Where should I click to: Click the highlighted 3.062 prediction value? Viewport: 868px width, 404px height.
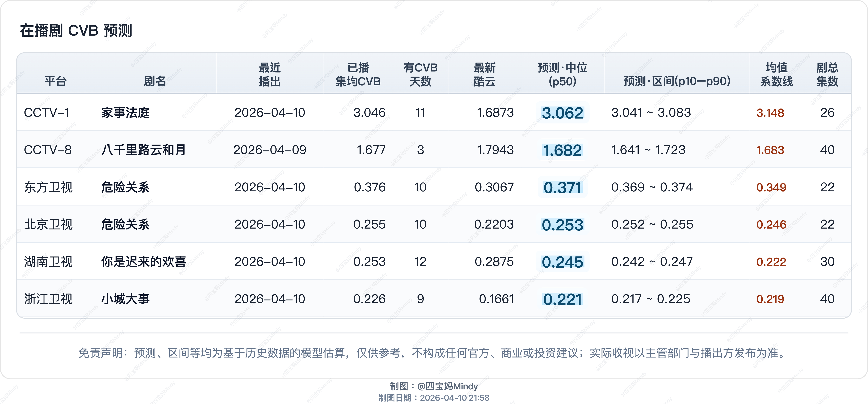coord(562,113)
